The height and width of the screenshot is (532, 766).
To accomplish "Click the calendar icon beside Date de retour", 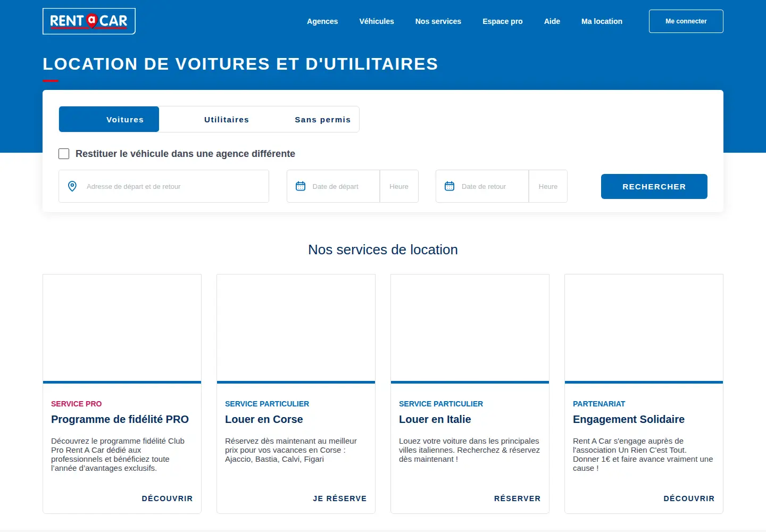I will (449, 186).
